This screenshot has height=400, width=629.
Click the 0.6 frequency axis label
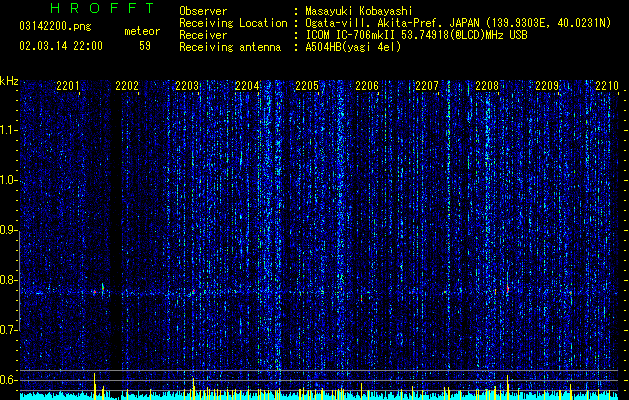[9, 380]
